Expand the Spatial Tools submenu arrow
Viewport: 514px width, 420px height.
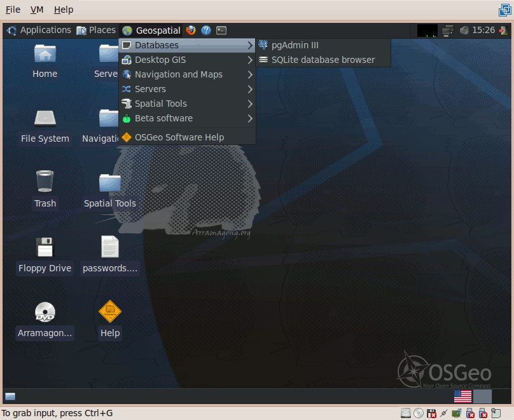pos(250,104)
